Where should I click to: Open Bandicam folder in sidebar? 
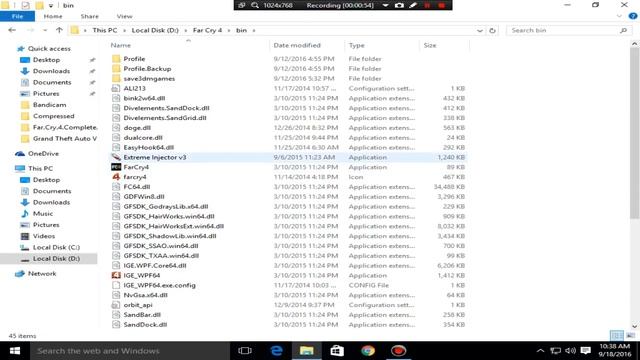49,105
